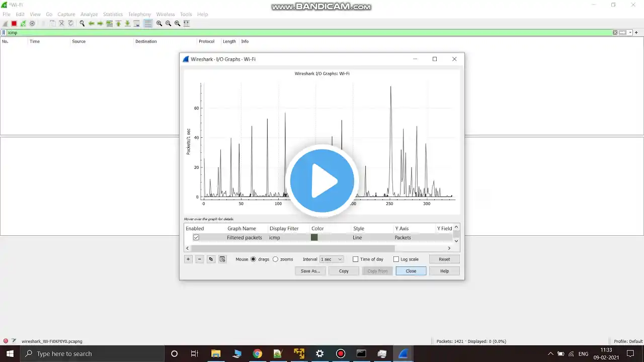This screenshot has width=644, height=362.
Task: Click the Copy button in I/O Graphs
Action: coord(344,271)
